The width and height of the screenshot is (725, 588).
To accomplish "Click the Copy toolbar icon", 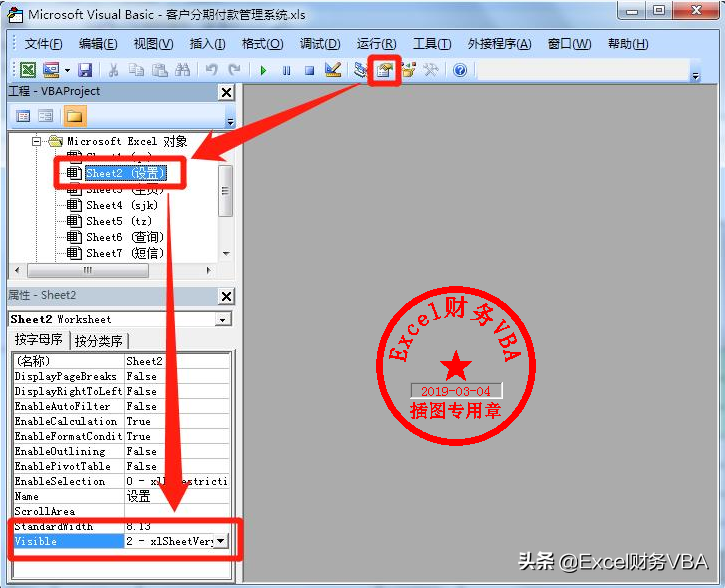I will (x=136, y=70).
